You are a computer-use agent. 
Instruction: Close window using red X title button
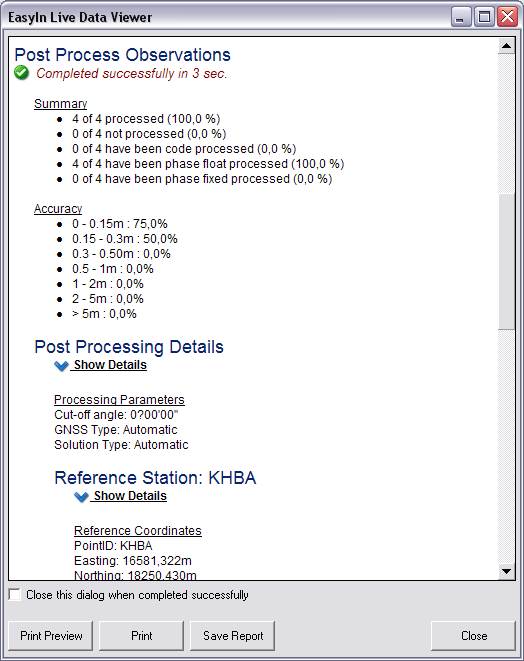click(507, 17)
